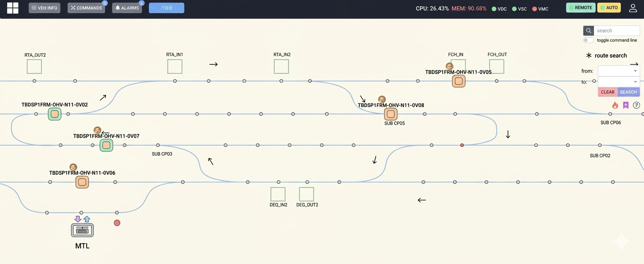The height and width of the screenshot is (264, 644).
Task: Click the four-square grid logo icon
Action: (12, 8)
